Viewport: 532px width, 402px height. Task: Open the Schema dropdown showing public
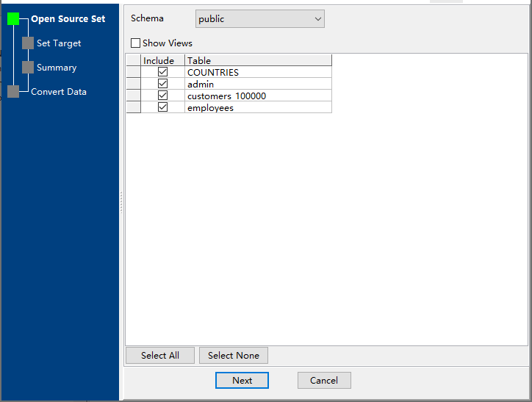click(260, 19)
